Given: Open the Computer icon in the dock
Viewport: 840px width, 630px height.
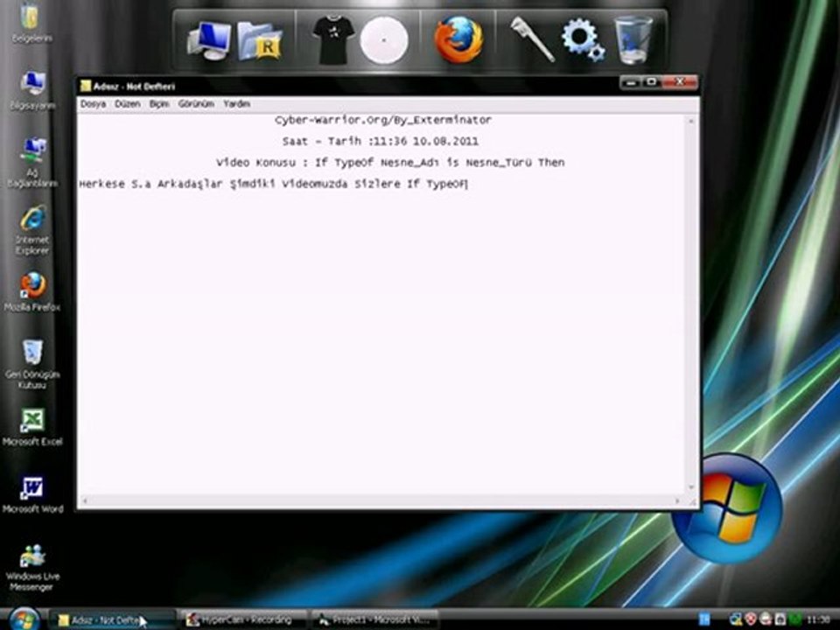Looking at the screenshot, I should (208, 41).
